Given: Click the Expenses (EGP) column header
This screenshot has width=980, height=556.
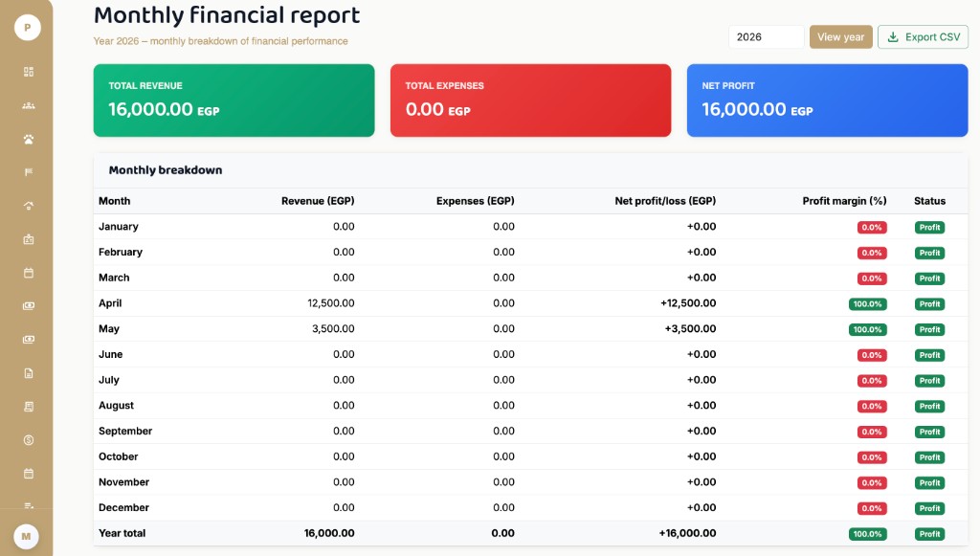Looking at the screenshot, I should tap(475, 201).
